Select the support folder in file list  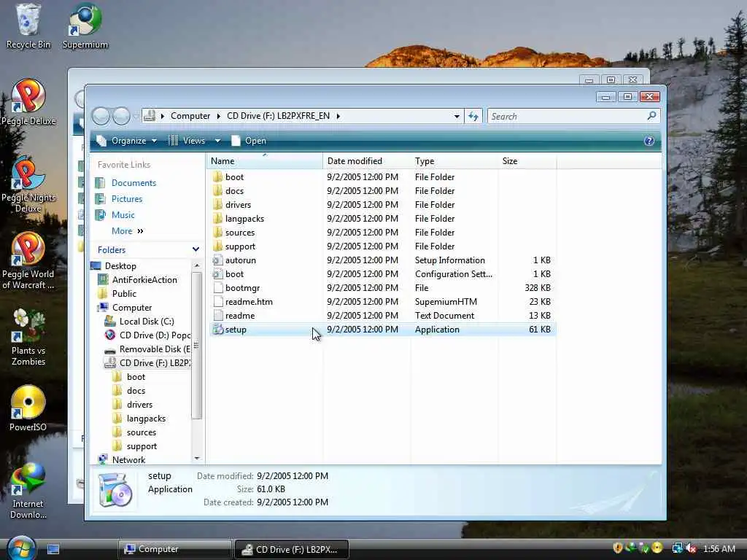pyautogui.click(x=382, y=246)
